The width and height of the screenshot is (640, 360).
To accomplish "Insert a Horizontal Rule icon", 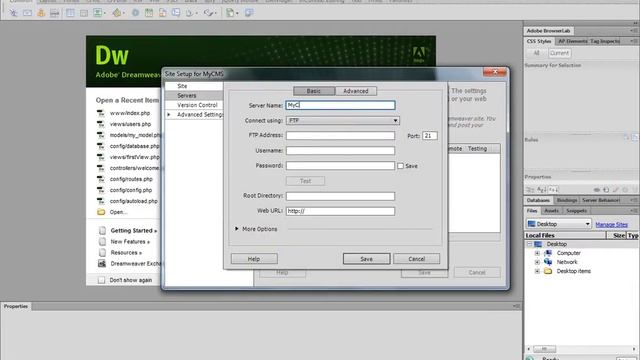I will tap(54, 13).
